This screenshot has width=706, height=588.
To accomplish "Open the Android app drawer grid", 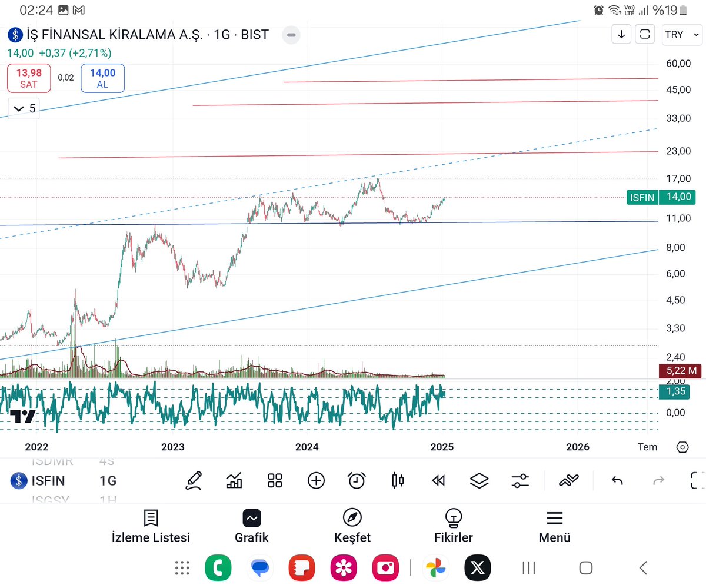I will click(183, 567).
